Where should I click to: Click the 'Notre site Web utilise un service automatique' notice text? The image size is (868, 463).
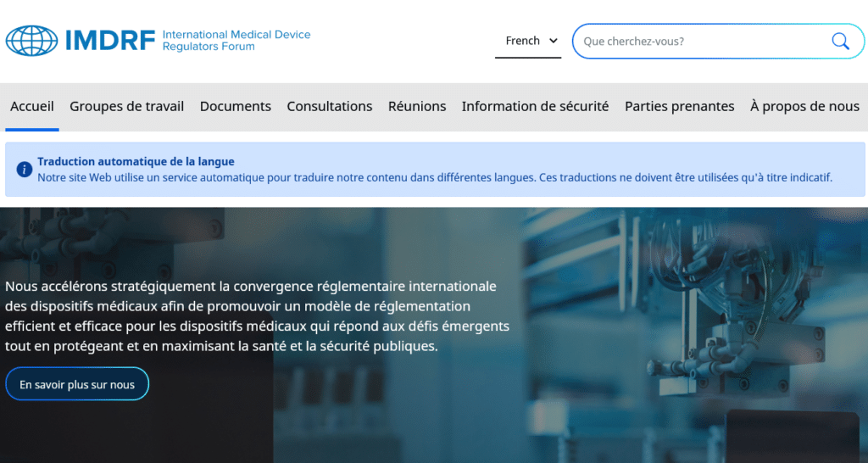435,177
